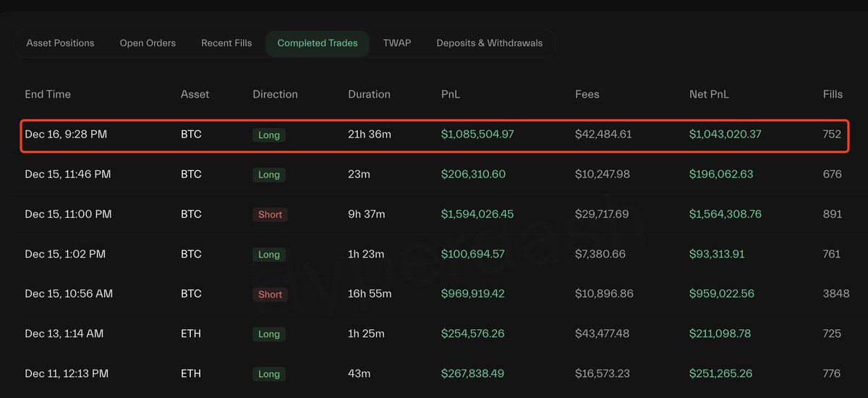Click the Short badge in the 9h 37m trade
This screenshot has height=398, width=868.
tap(270, 215)
